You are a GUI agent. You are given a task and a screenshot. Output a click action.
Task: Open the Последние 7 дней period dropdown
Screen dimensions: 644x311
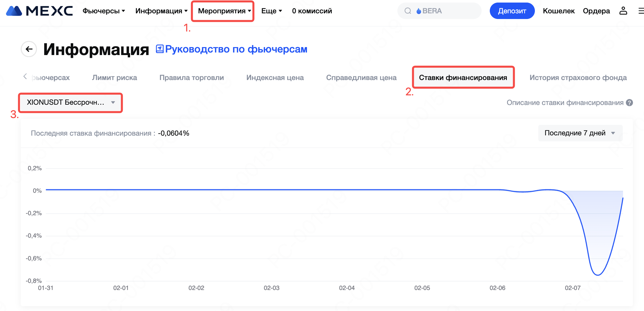(x=580, y=133)
